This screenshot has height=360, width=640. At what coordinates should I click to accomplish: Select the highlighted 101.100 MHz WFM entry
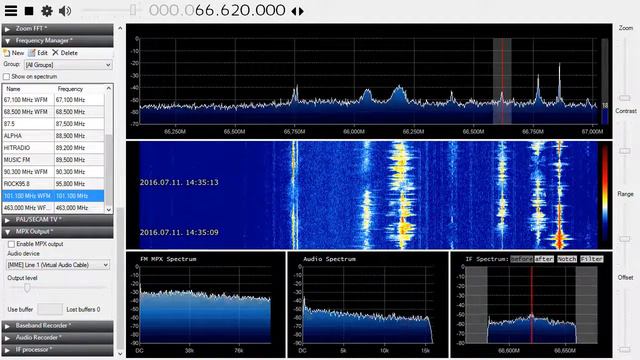[53, 196]
